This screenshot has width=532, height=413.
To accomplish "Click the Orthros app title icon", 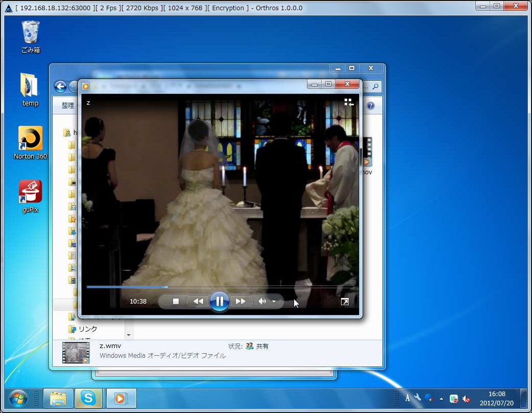I will pyautogui.click(x=9, y=8).
